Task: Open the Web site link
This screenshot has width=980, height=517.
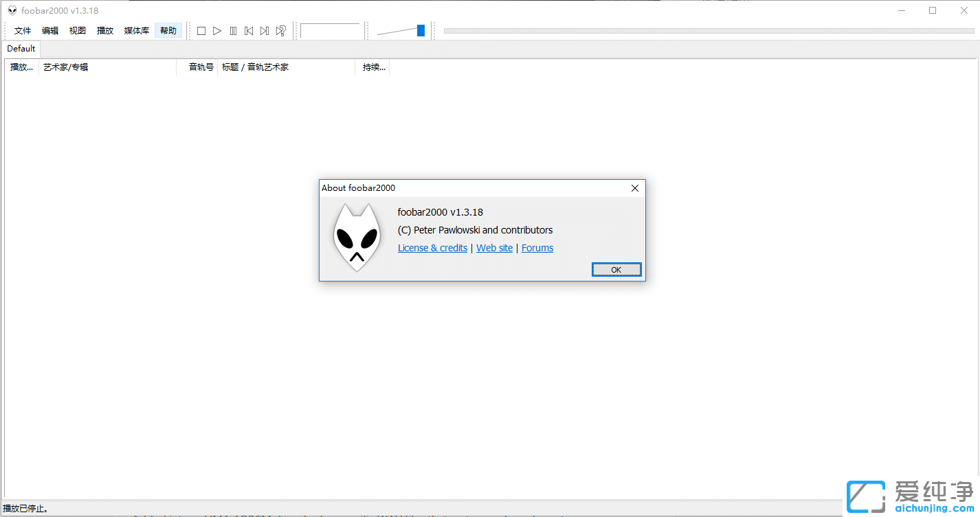Action: [494, 248]
